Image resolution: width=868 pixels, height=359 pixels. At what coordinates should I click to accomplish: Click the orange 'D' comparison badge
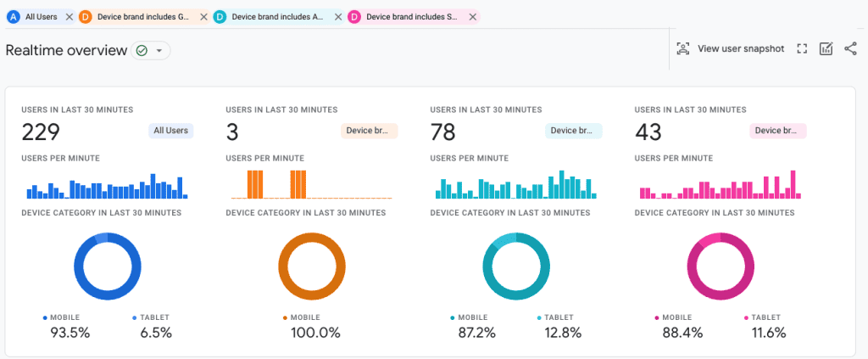point(86,17)
